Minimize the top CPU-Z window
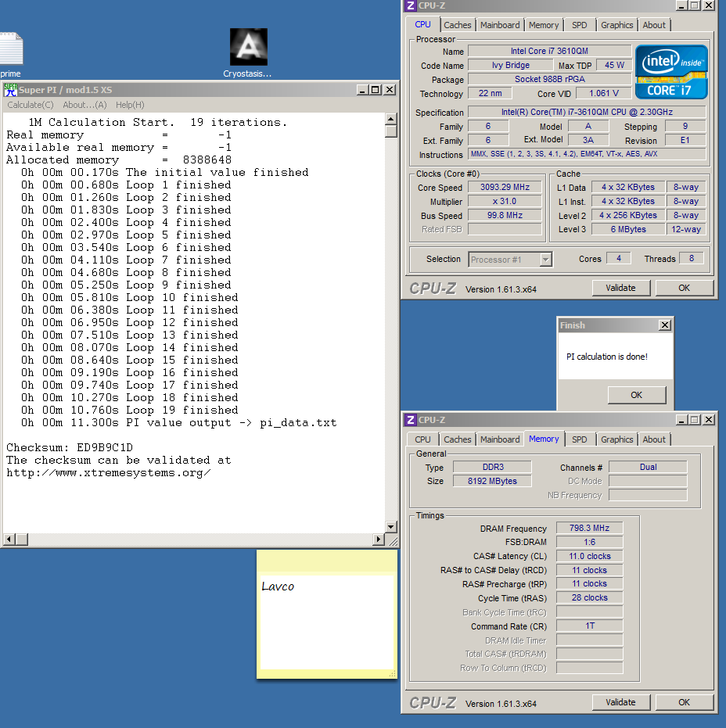 tap(681, 5)
